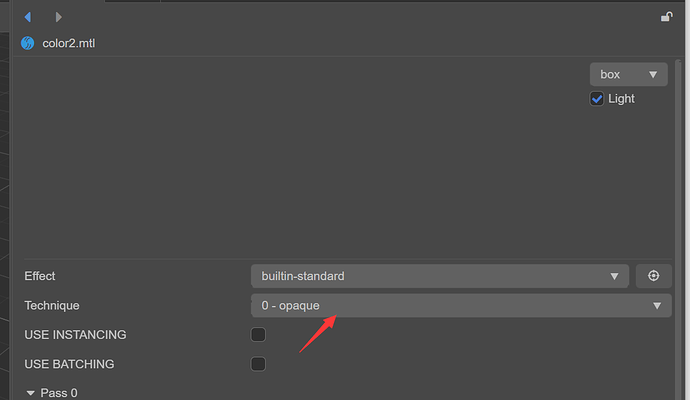The image size is (690, 400).
Task: Collapse the Pass 0 section
Action: point(30,393)
